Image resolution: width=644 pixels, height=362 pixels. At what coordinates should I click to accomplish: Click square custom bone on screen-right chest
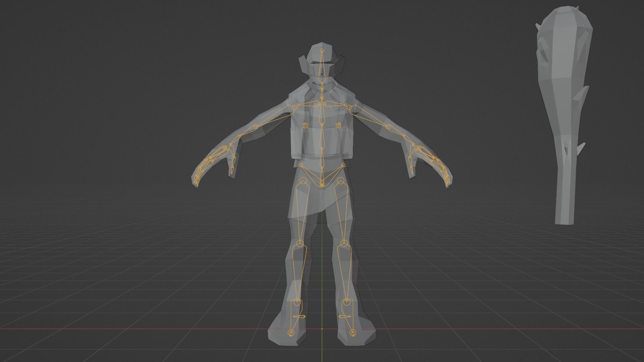[x=338, y=126]
